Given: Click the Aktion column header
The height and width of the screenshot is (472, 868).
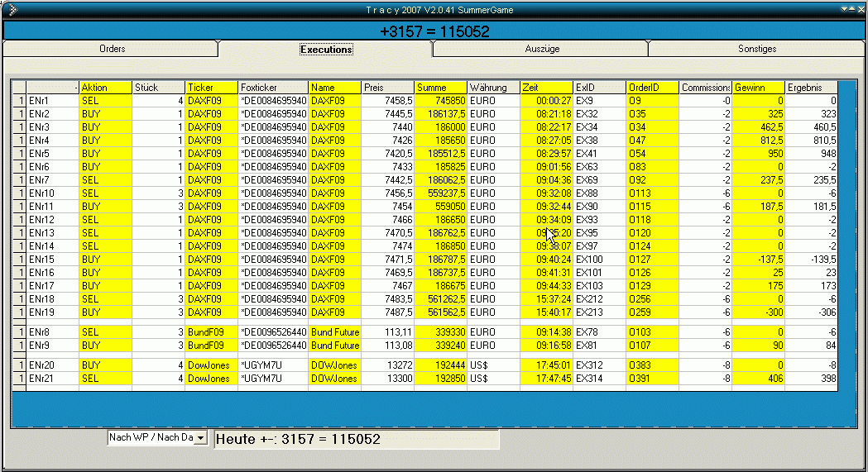Looking at the screenshot, I should (x=105, y=88).
